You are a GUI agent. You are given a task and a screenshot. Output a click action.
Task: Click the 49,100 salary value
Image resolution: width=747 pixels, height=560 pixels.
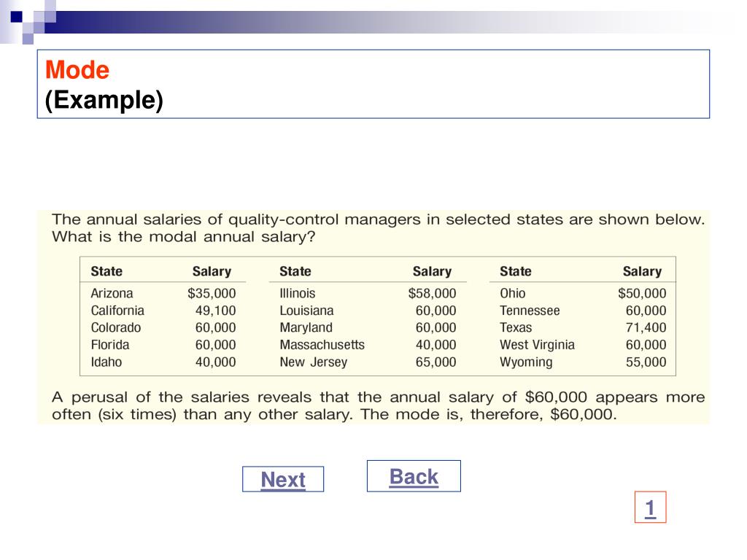pos(215,311)
